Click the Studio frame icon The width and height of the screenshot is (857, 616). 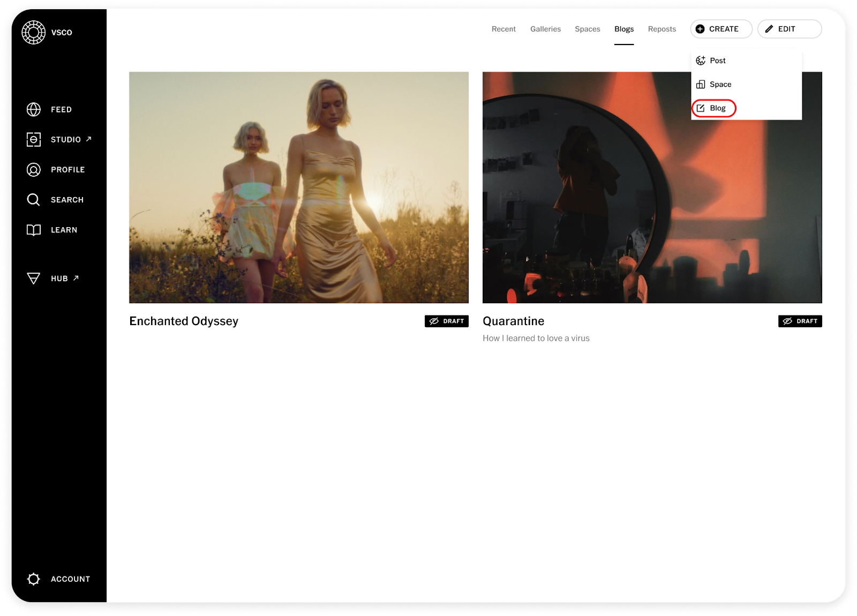pos(34,139)
